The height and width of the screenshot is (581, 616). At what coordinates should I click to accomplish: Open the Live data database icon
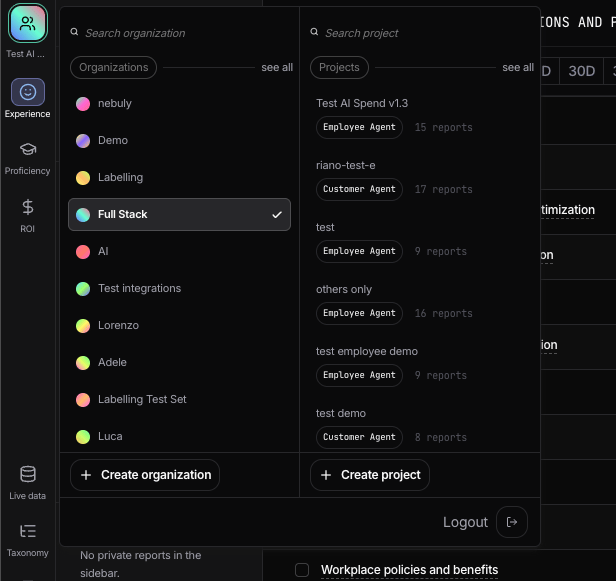28,474
